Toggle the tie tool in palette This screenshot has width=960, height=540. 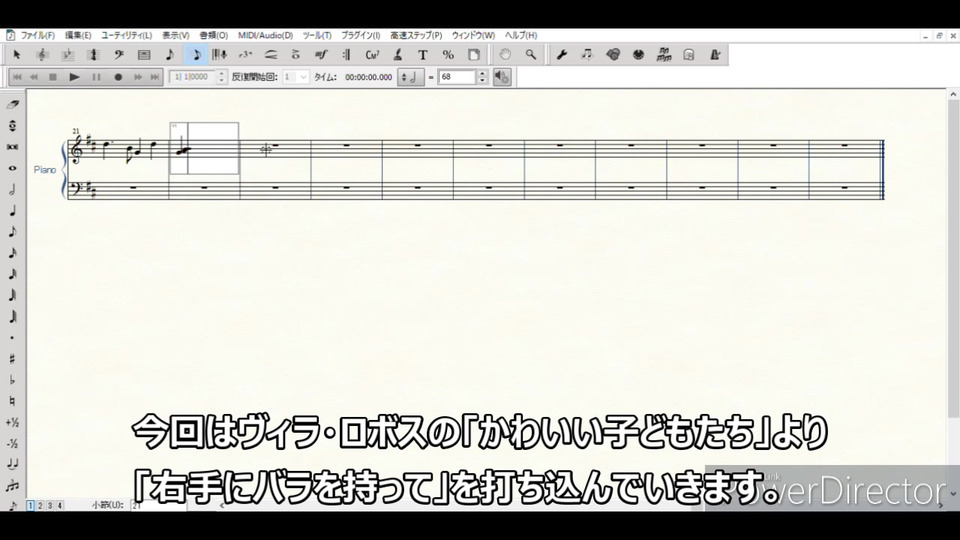click(12, 465)
